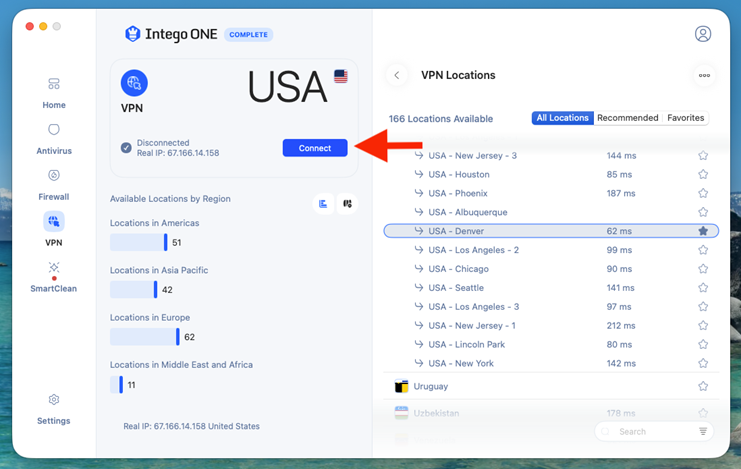This screenshot has height=469, width=741.
Task: Favorite USA - Phoenix with star
Action: [703, 193]
